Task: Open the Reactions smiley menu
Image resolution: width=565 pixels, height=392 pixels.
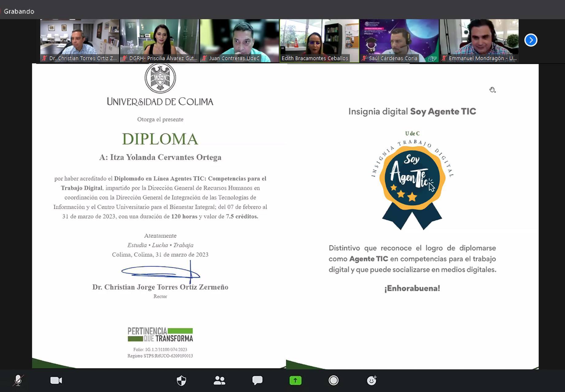Action: (372, 380)
